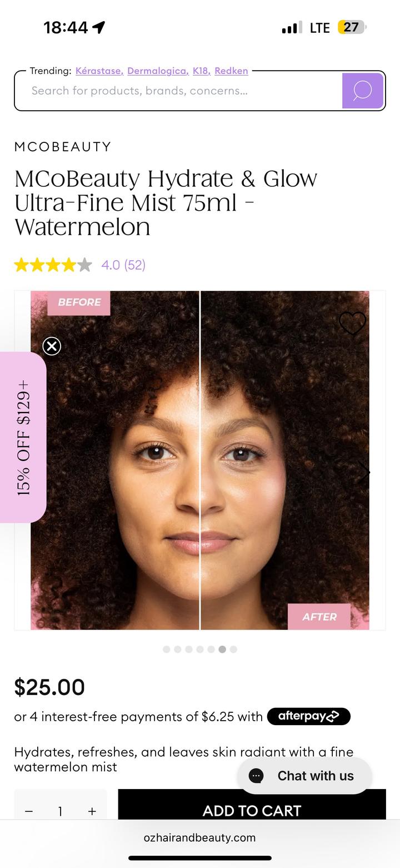Jump to first image carousel dot
The height and width of the screenshot is (868, 400).
tap(167, 649)
